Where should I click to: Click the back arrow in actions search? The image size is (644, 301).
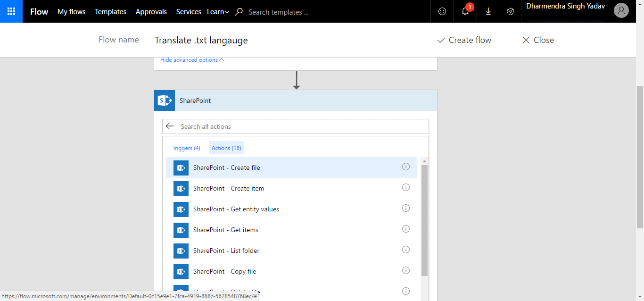click(170, 126)
